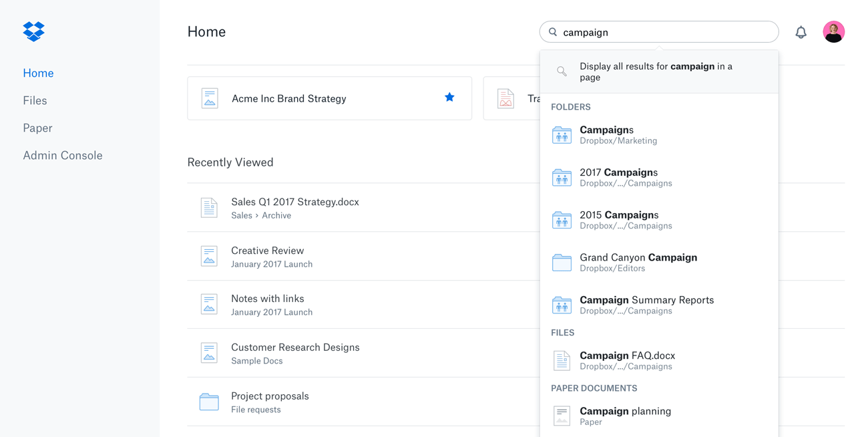Screen dimensions: 868x437
Task: Click the Grand Canyon Campaign folder icon
Action: click(562, 263)
